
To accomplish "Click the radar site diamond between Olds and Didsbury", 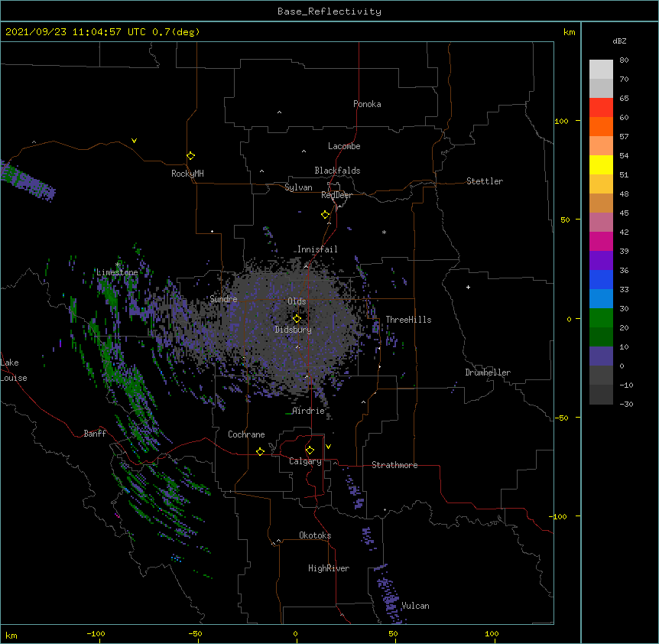I will click(x=297, y=319).
